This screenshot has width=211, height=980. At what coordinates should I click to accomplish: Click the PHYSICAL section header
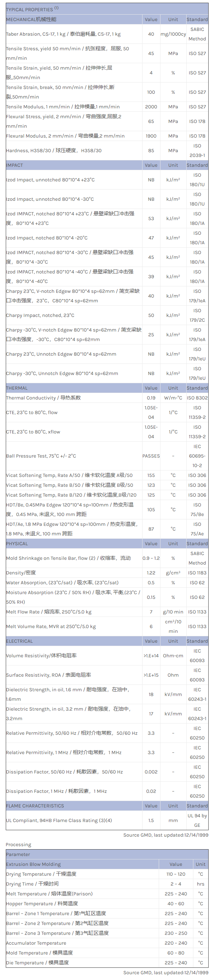tap(17, 544)
